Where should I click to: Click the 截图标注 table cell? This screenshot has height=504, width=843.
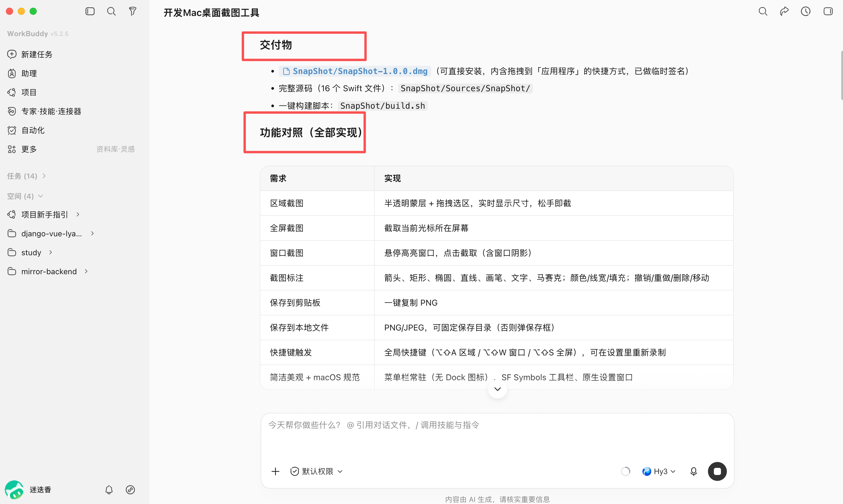coord(317,277)
